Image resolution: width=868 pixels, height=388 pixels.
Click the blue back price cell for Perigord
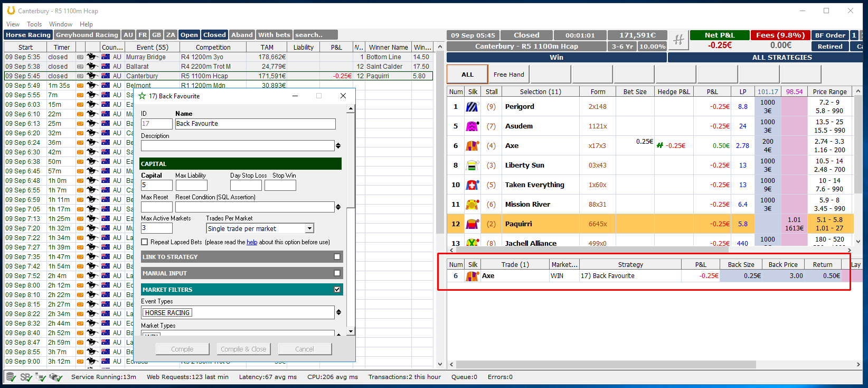(x=768, y=107)
